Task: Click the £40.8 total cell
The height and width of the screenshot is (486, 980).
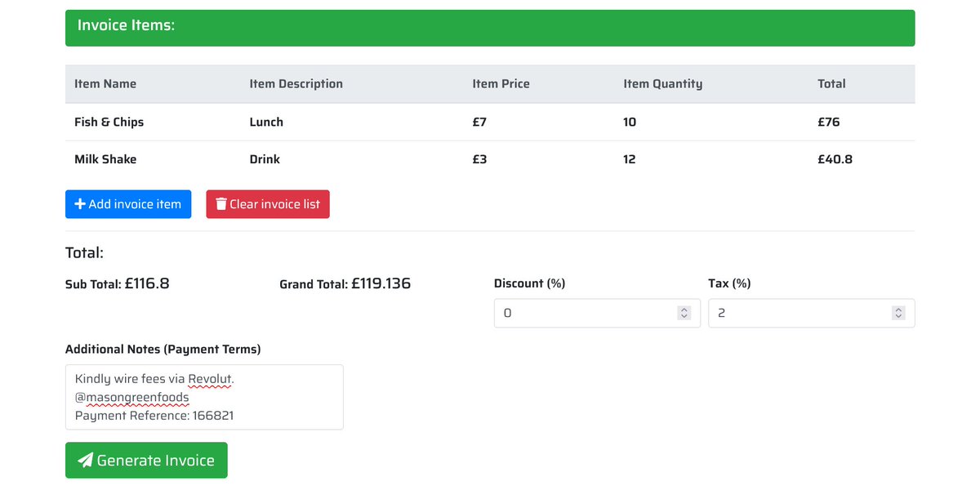Action: [x=835, y=159]
